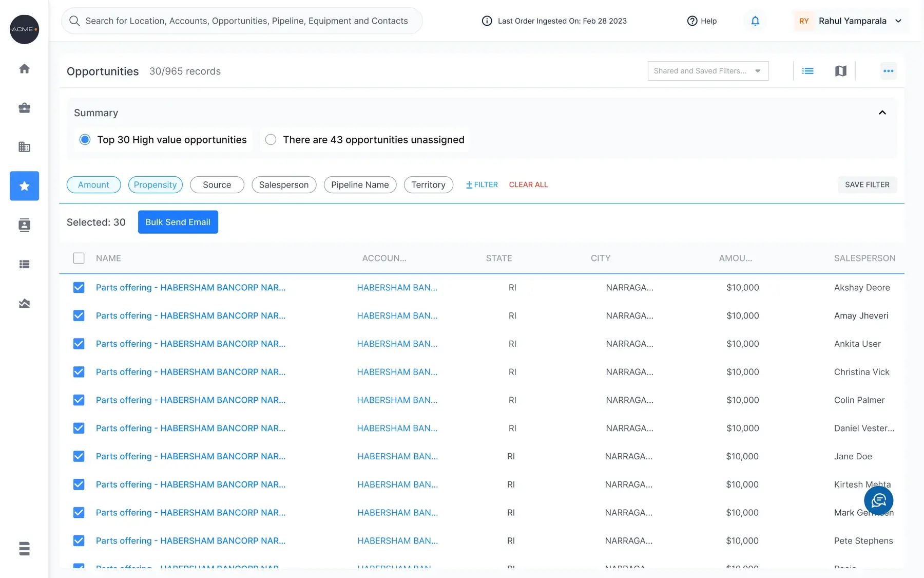Open Help

tap(702, 21)
